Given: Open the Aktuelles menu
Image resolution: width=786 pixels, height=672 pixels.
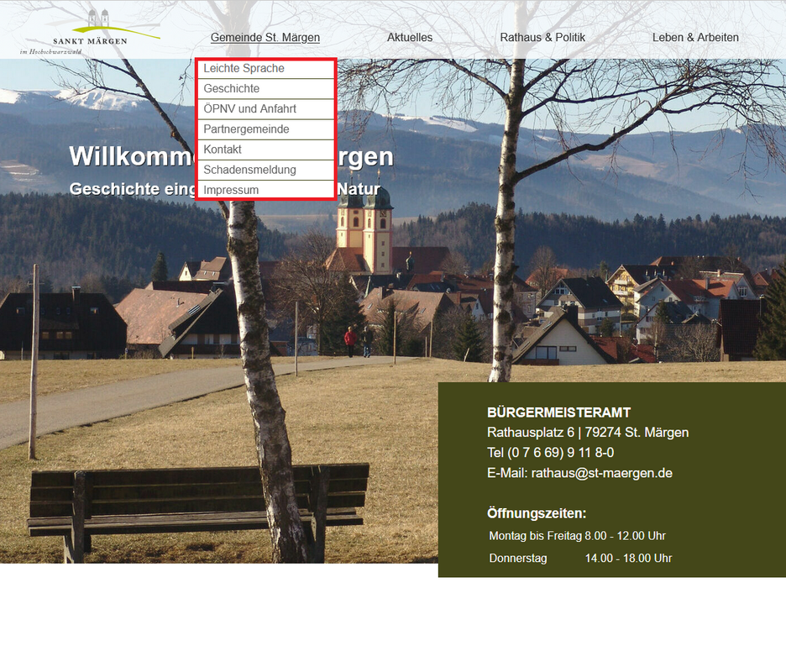Looking at the screenshot, I should click(410, 38).
